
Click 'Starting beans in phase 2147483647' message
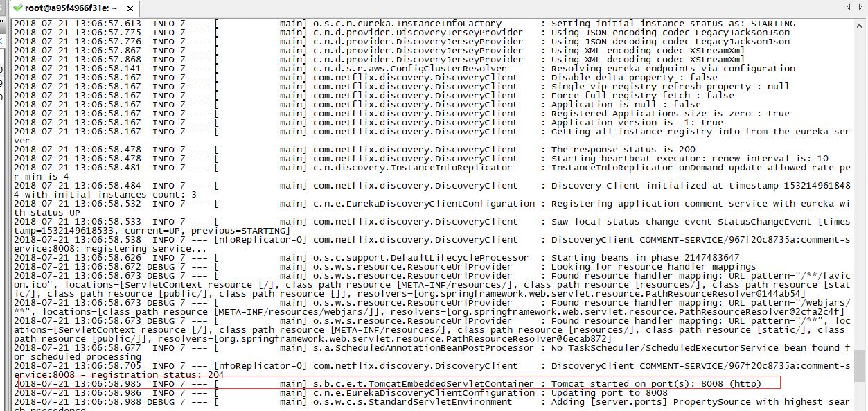(x=644, y=257)
